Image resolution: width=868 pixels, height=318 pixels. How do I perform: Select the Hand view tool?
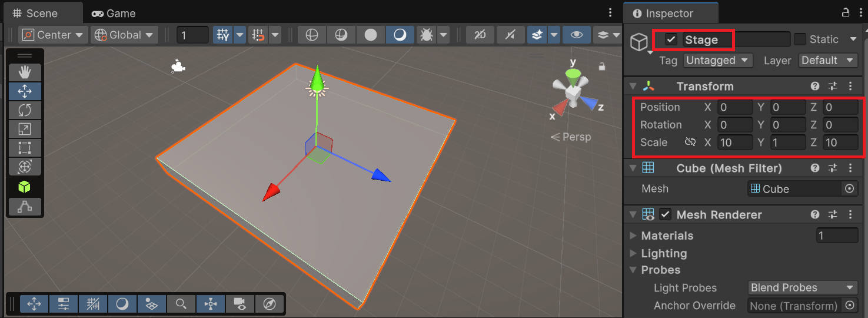tap(25, 72)
